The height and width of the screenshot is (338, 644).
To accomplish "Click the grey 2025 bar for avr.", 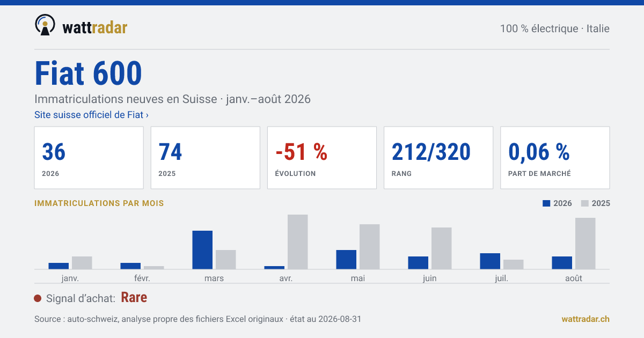I will tap(298, 242).
